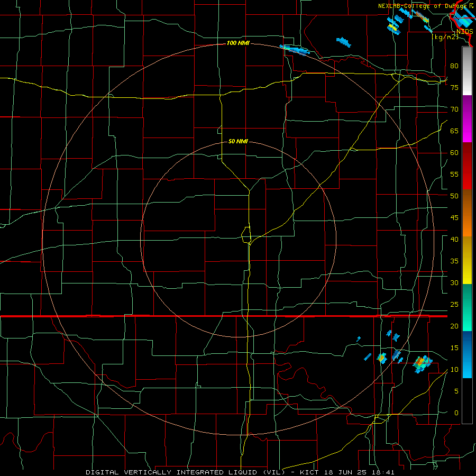Click the dark red segment of the color scale
Viewport: 476px width, 476px height.
pyautogui.click(x=467, y=166)
